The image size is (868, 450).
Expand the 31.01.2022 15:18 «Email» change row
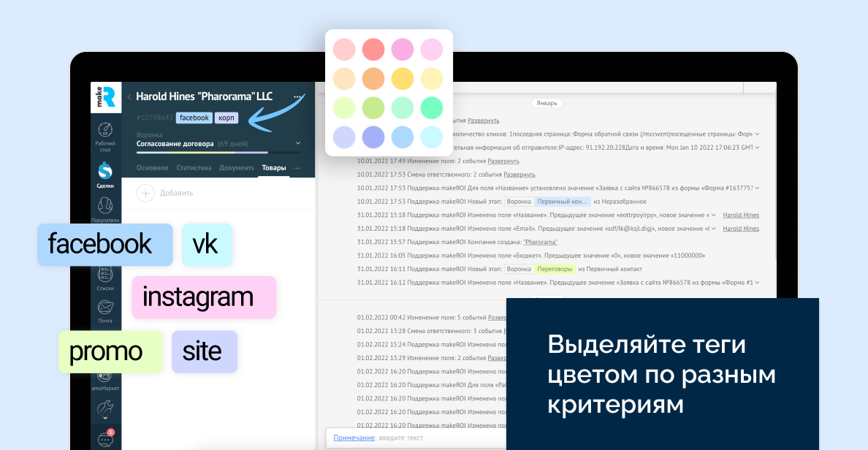click(714, 229)
